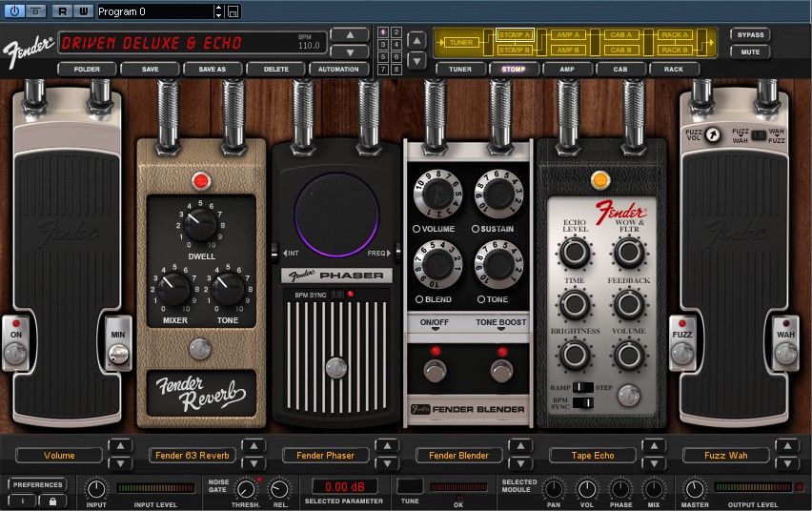Select AMP B block in signal chain

[568, 50]
